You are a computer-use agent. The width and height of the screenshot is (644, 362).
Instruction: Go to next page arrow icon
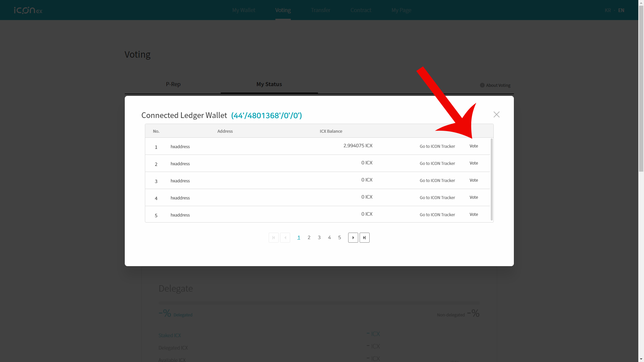353,238
